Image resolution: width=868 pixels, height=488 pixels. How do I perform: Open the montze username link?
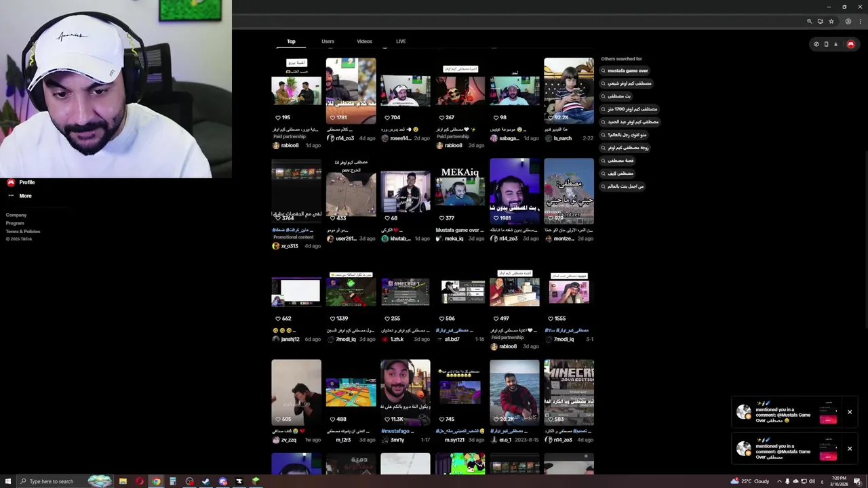(x=564, y=239)
